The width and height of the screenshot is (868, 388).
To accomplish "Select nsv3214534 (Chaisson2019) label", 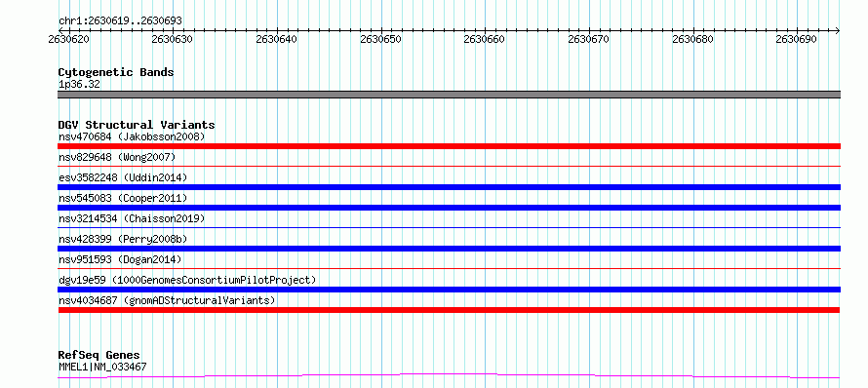I will tap(132, 218).
